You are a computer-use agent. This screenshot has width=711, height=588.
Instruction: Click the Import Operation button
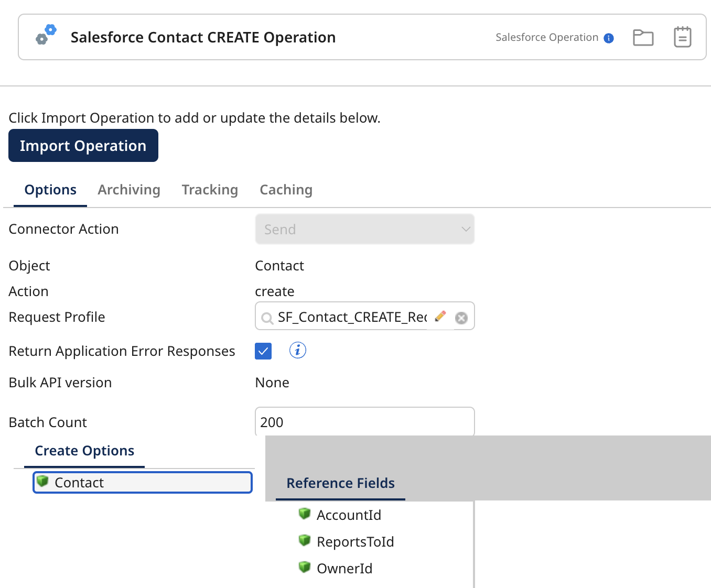point(83,145)
